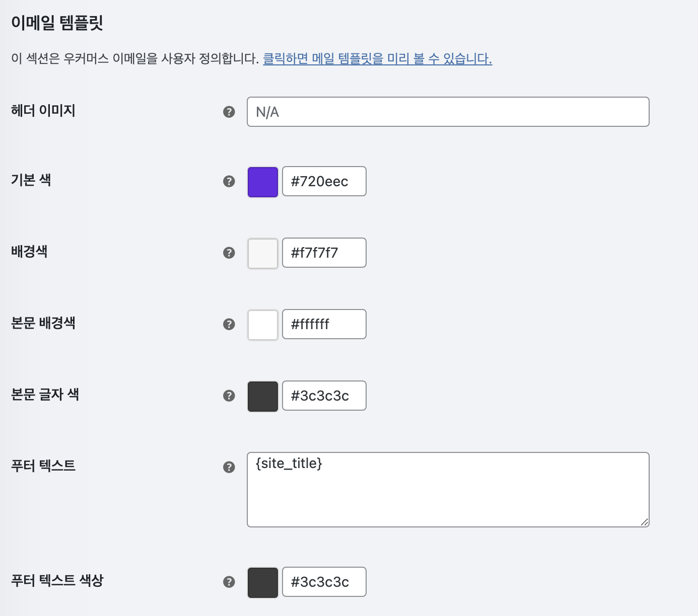698x616 pixels.
Task: Open the white 본문 배경색 color swatch
Action: (263, 325)
